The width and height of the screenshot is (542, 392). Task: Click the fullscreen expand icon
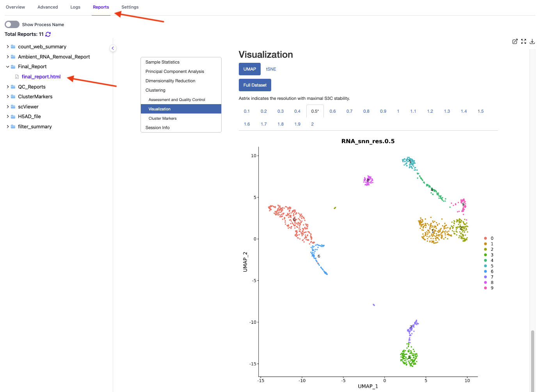(524, 41)
